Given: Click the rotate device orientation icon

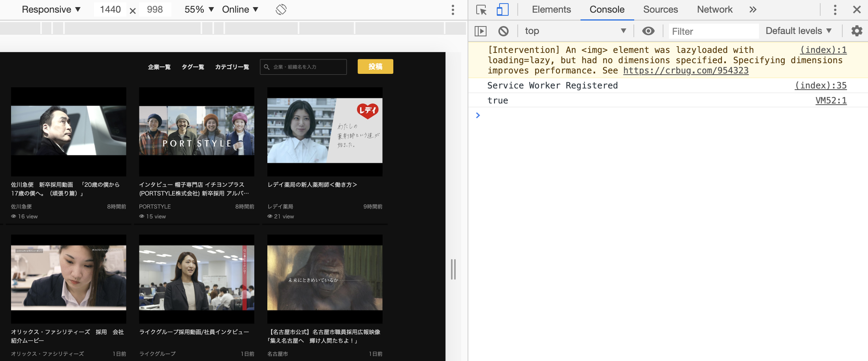Looking at the screenshot, I should pyautogui.click(x=281, y=9).
